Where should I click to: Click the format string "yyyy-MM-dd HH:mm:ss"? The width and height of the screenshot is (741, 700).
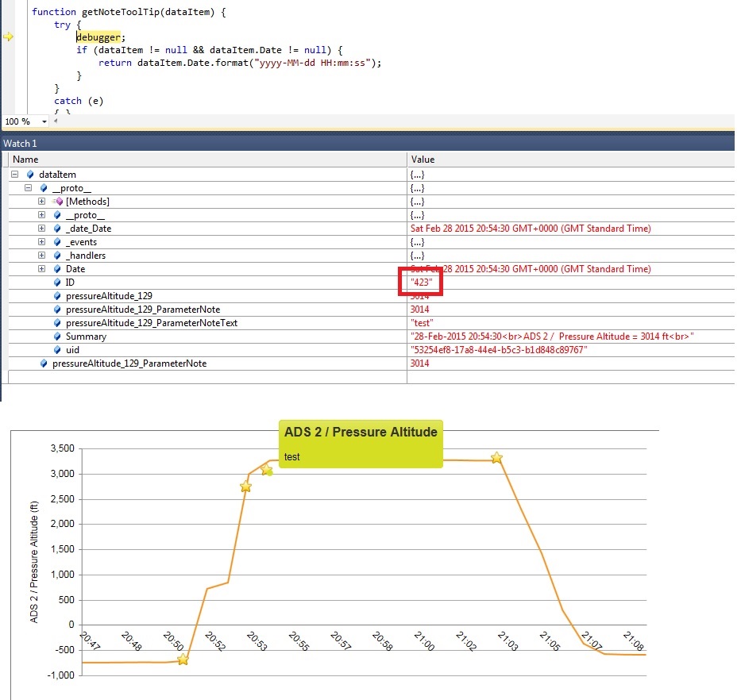312,63
